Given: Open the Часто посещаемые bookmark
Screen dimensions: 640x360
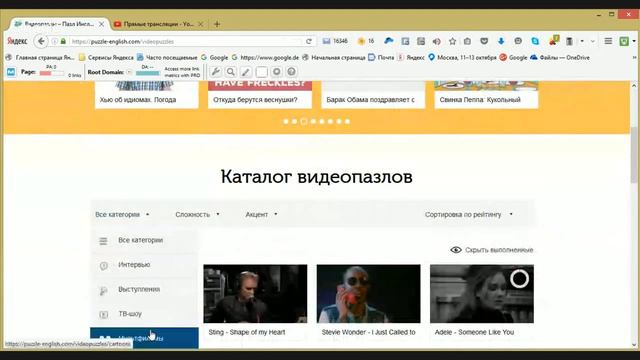Looking at the screenshot, I should tap(167, 58).
